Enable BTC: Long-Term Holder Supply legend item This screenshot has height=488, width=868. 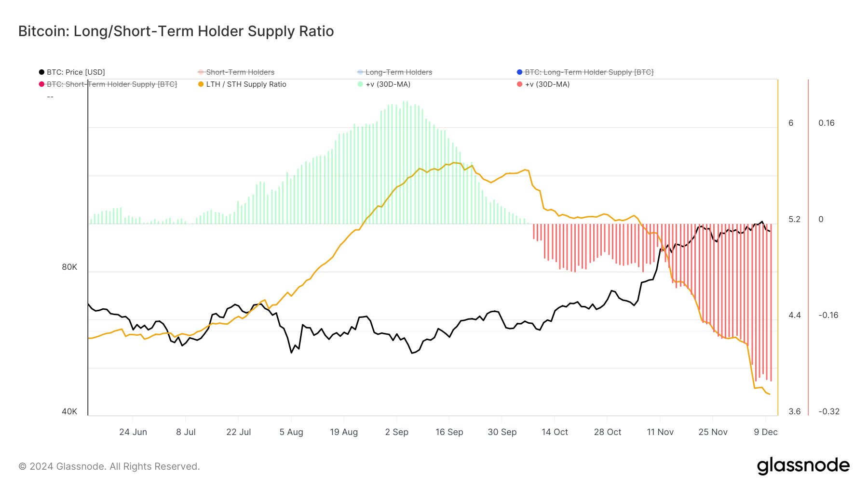585,72
